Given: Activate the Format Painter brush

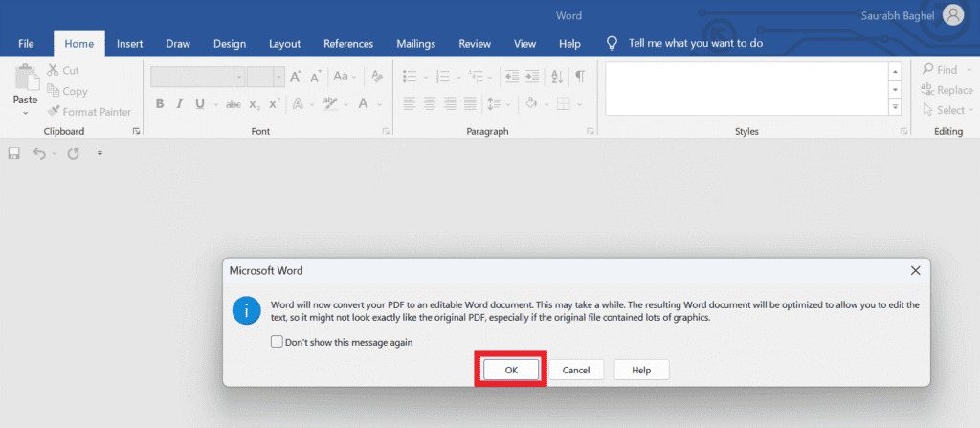Looking at the screenshot, I should (89, 112).
